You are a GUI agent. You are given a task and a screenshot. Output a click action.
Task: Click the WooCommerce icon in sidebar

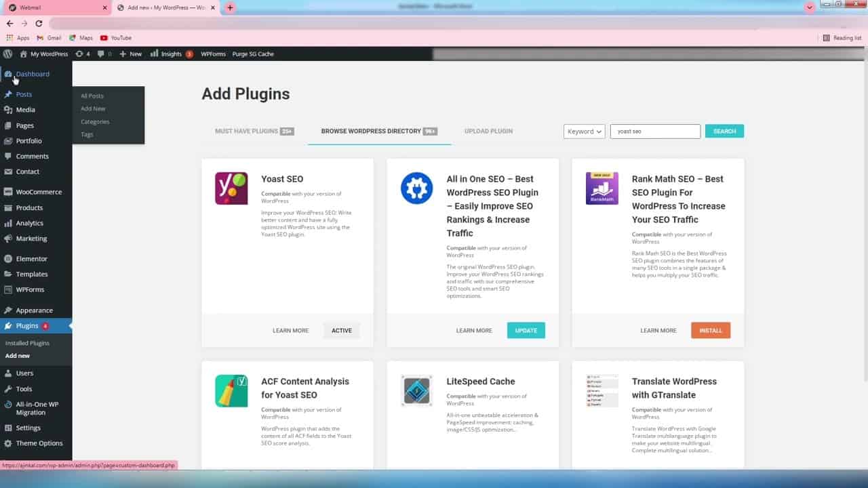click(8, 192)
